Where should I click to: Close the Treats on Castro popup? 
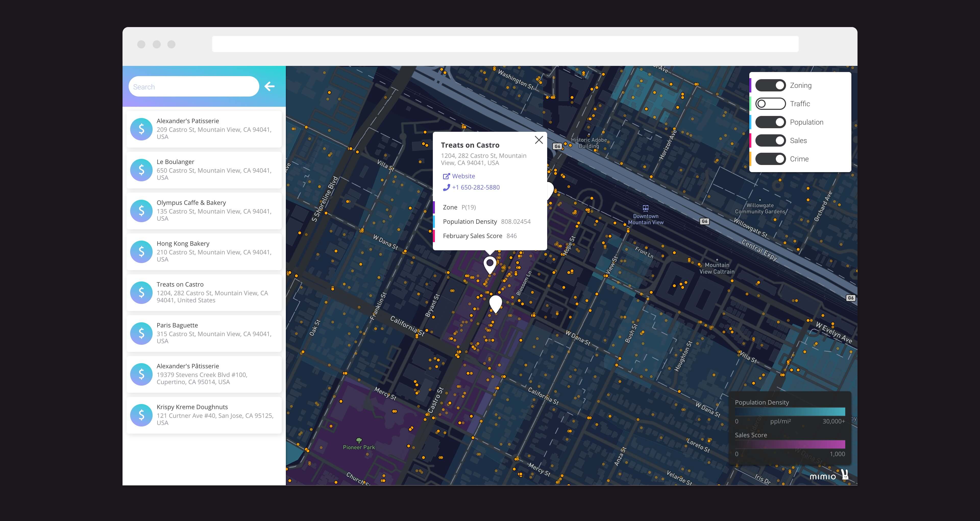(539, 140)
